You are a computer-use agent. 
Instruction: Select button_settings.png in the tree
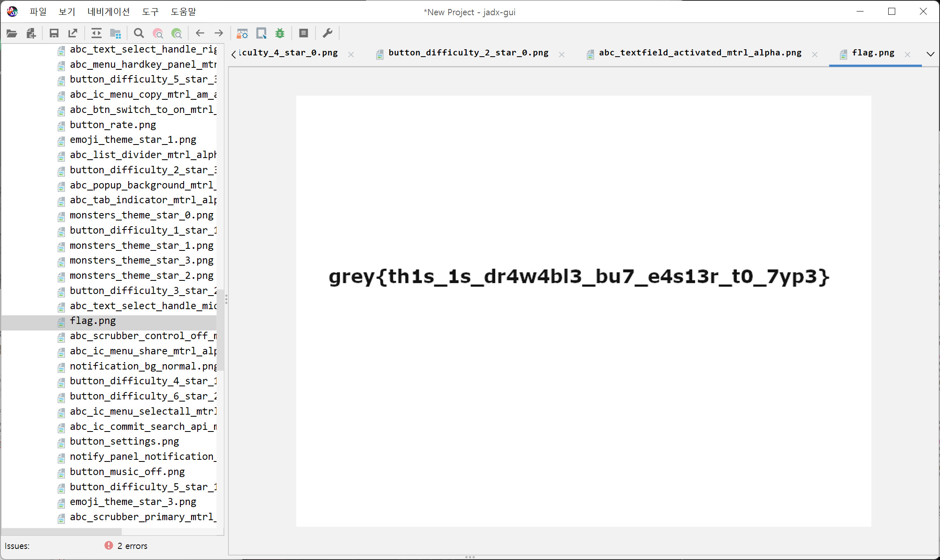click(x=124, y=441)
